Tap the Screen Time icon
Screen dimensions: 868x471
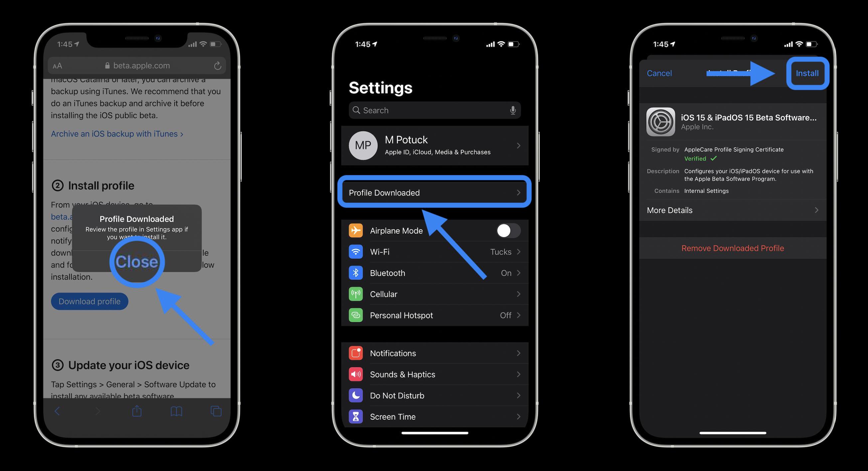(x=356, y=416)
